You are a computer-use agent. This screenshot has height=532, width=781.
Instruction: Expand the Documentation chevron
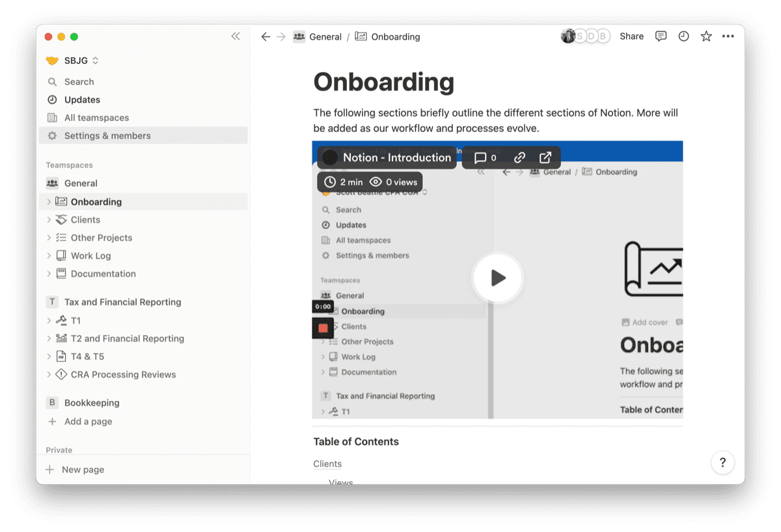coord(49,274)
